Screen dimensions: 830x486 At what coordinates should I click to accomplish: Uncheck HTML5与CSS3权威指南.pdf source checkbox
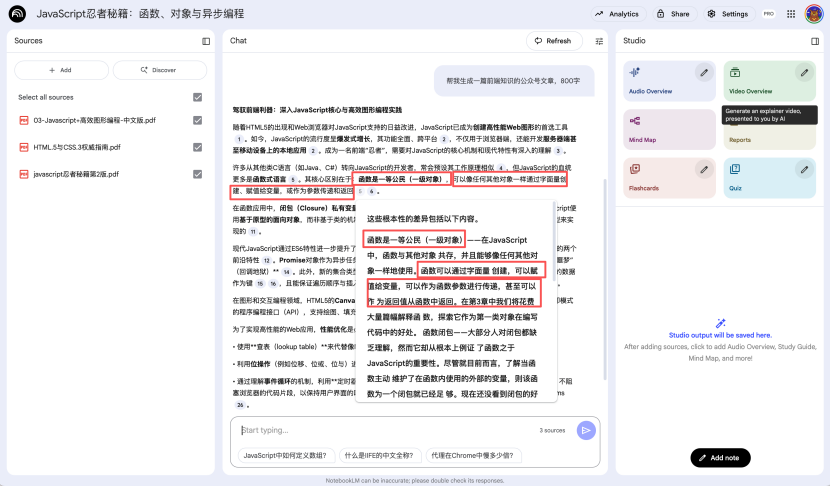click(197, 147)
